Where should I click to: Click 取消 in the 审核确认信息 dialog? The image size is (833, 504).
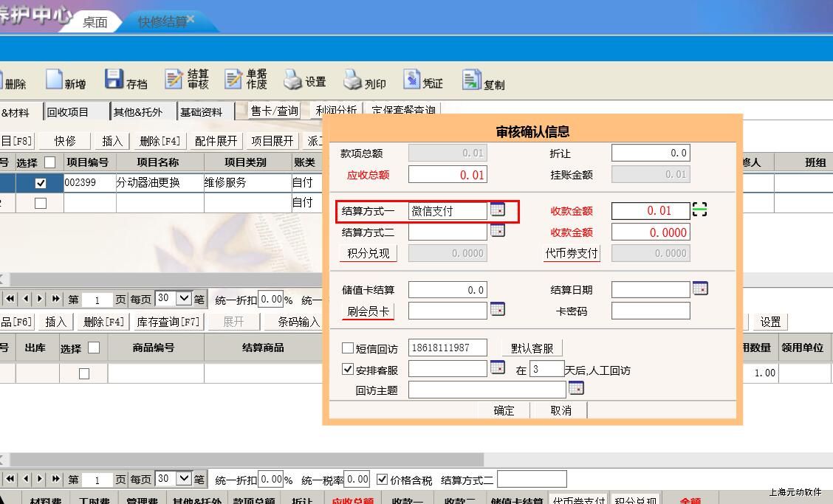[x=561, y=410]
